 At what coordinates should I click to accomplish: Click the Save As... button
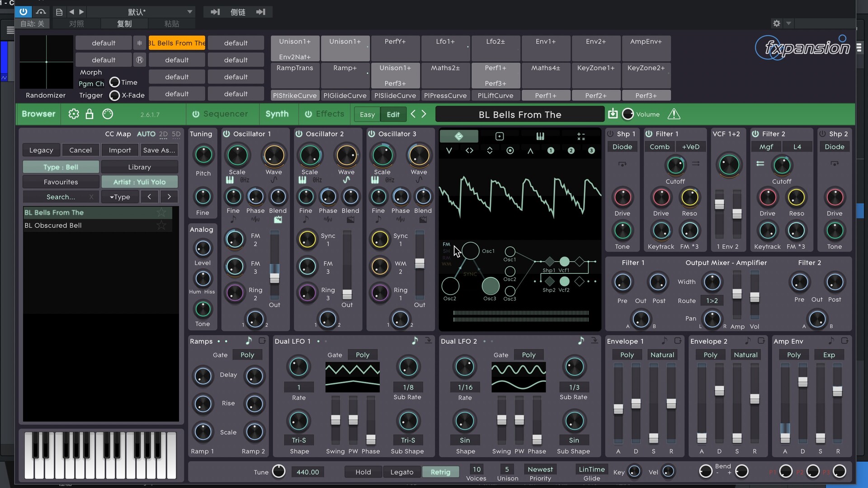[x=159, y=150]
